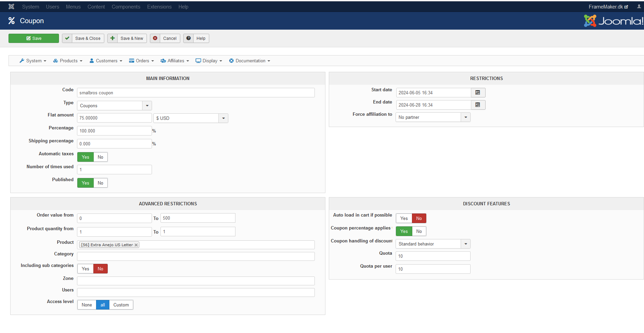Set Including sub categories to Yes
Image resolution: width=644 pixels, height=333 pixels.
[86, 269]
